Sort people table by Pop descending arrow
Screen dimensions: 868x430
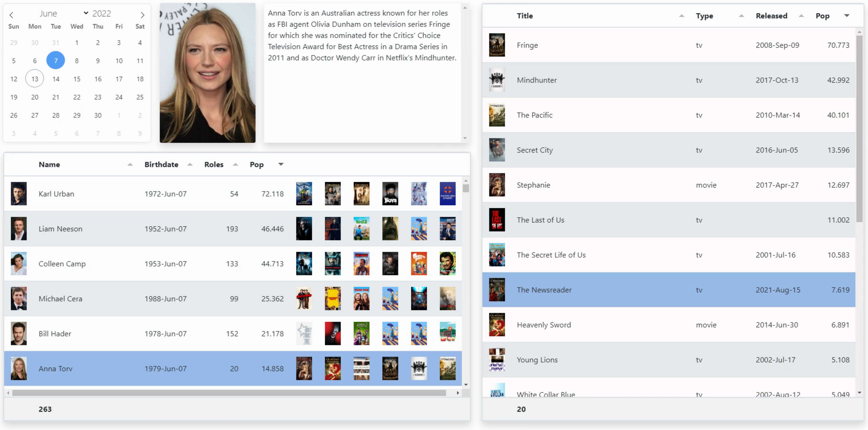coord(281,164)
